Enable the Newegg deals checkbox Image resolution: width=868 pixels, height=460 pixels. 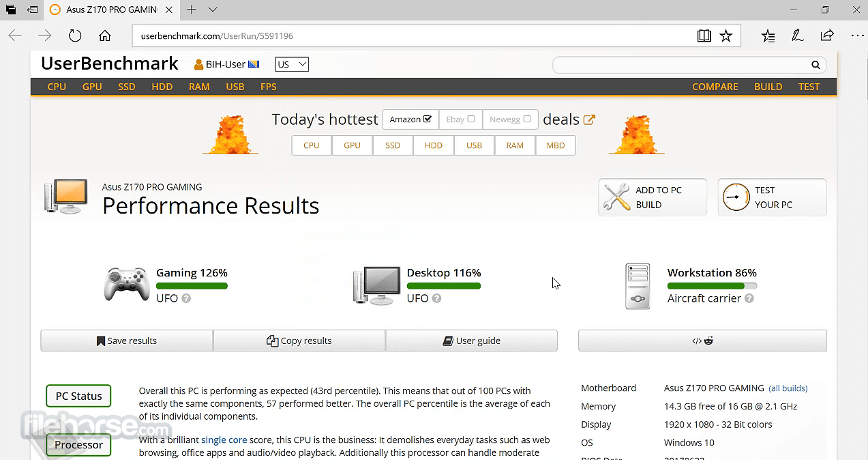pyautogui.click(x=526, y=119)
